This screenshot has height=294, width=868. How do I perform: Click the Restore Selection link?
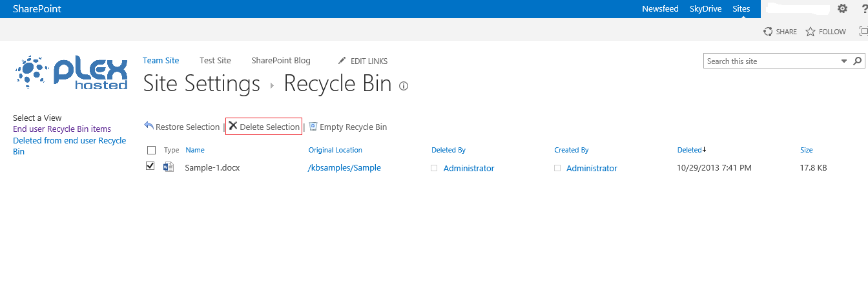(187, 127)
